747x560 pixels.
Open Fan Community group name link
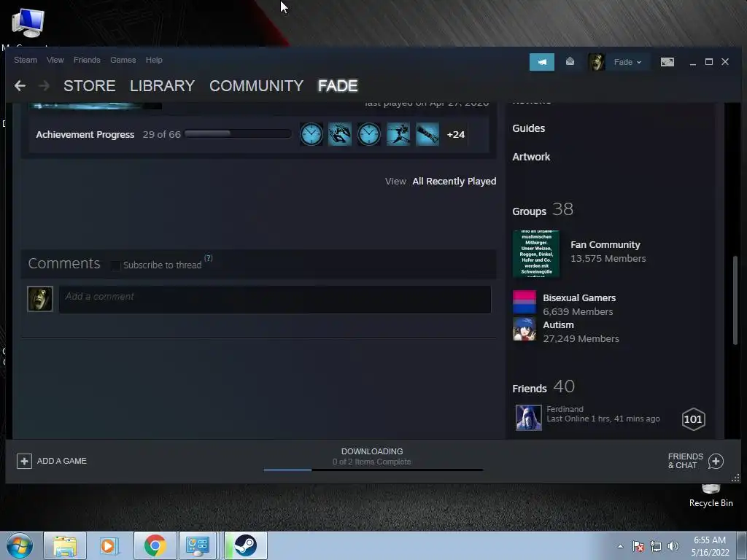[x=605, y=245]
